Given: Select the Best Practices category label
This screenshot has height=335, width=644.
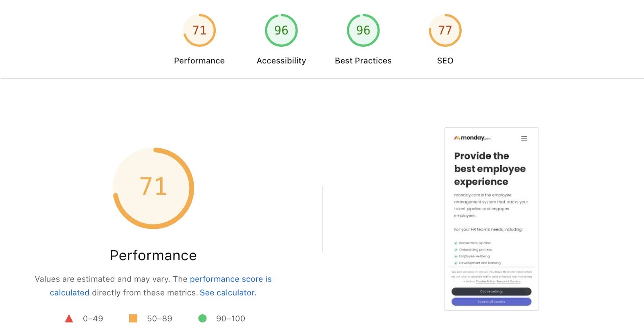Looking at the screenshot, I should coord(363,60).
